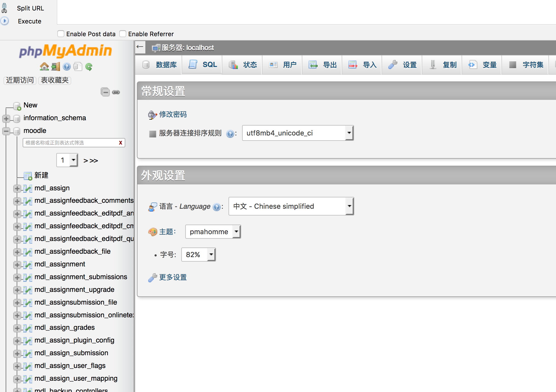This screenshot has width=556, height=392.
Task: Expand mdl_assignment_upgrade table node
Action: click(x=17, y=290)
